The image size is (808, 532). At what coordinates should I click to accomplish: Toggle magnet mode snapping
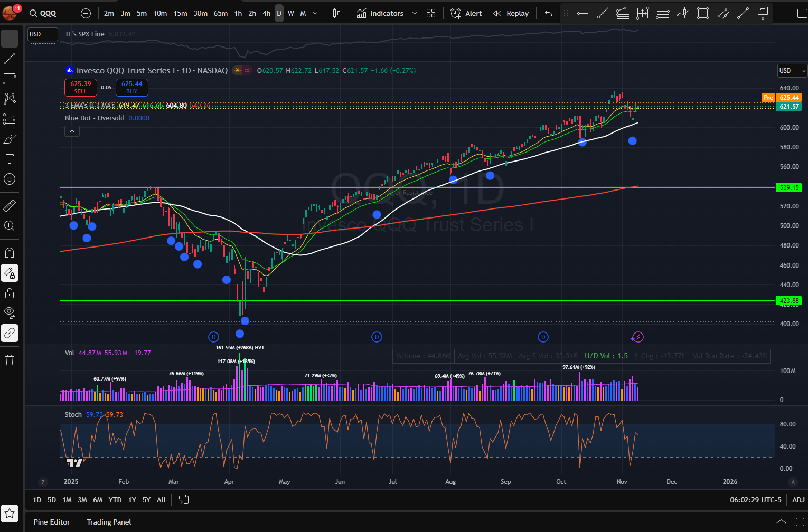(10, 253)
